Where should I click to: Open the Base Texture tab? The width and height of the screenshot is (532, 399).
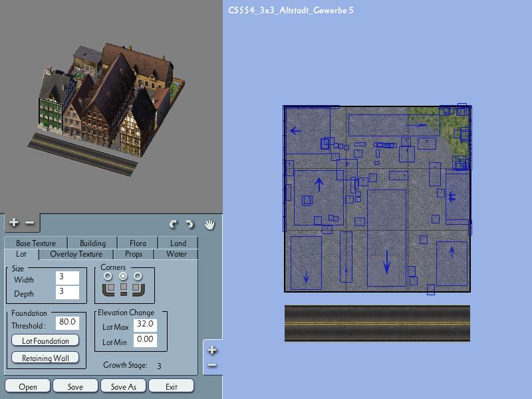click(x=36, y=243)
